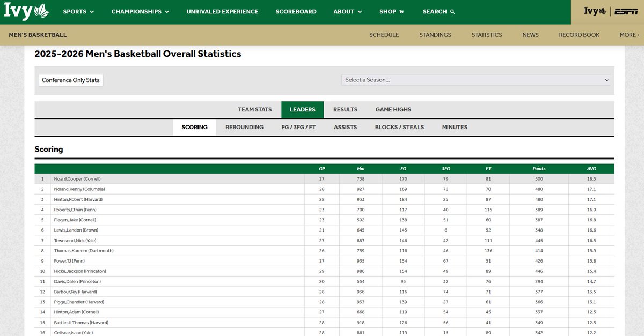Go to SCOREBOARD

point(296,11)
